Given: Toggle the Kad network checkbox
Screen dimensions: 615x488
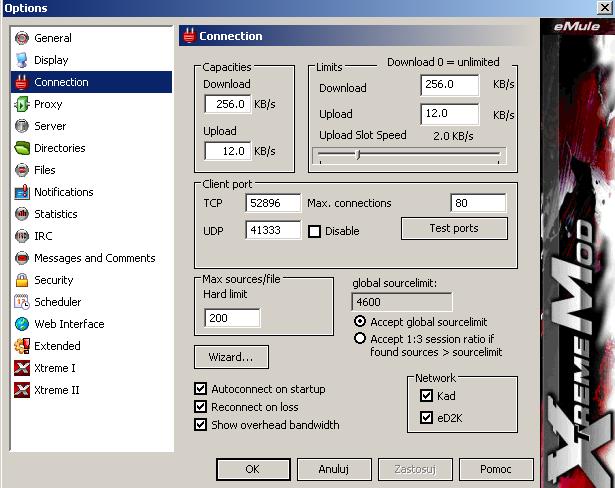Looking at the screenshot, I should coord(426,395).
